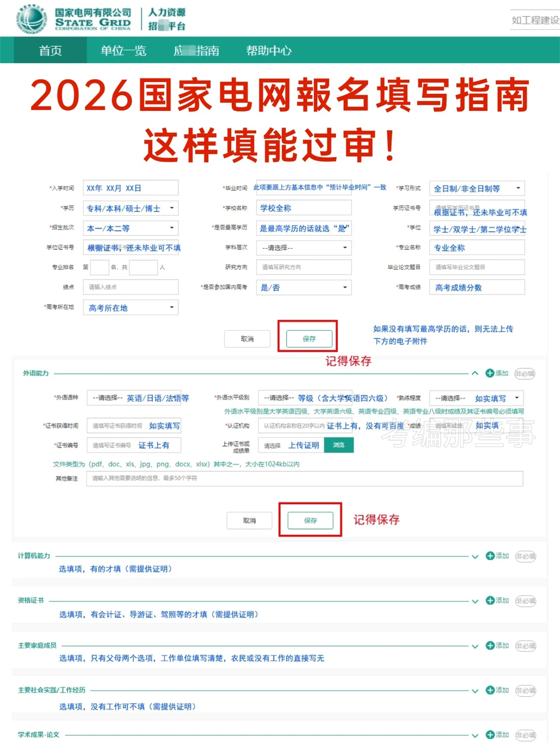Click the 绩点 input field
Screen dimensions: 560x748
[x=131, y=287]
